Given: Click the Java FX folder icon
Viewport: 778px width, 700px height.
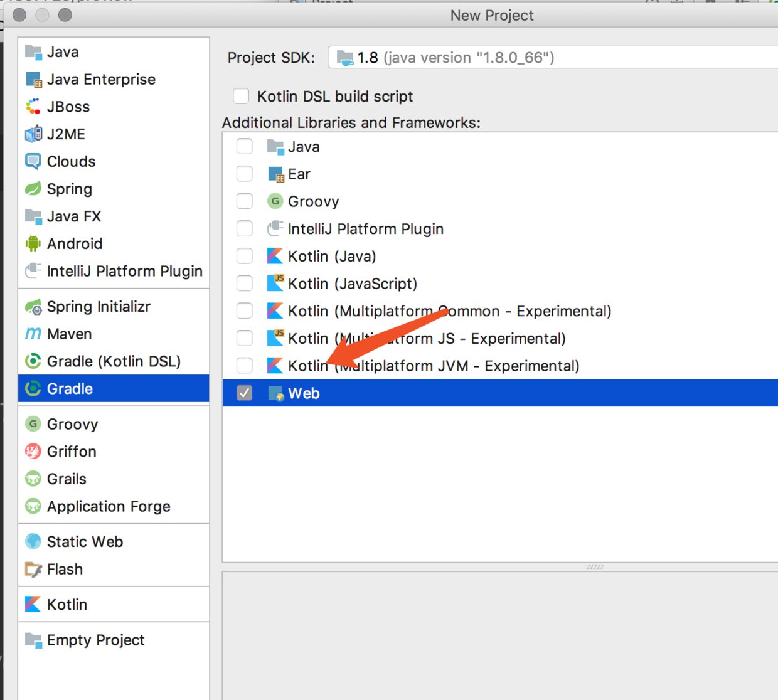Looking at the screenshot, I should (33, 216).
